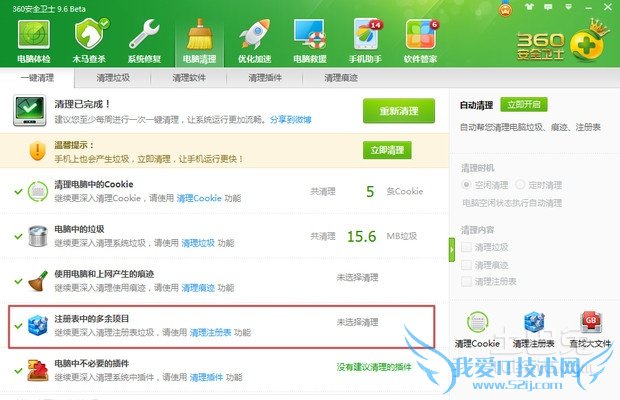The width and height of the screenshot is (620, 400).
Task: Select 空闲清理 radio option
Action: 466,185
